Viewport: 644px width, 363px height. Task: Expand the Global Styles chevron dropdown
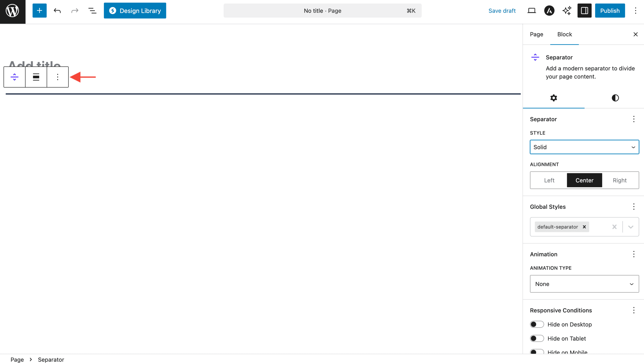630,227
